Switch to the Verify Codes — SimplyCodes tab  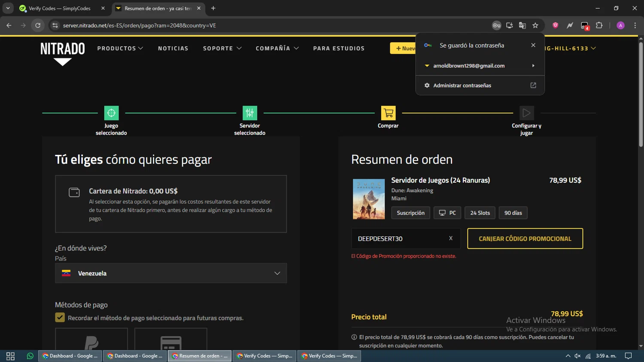(60, 8)
